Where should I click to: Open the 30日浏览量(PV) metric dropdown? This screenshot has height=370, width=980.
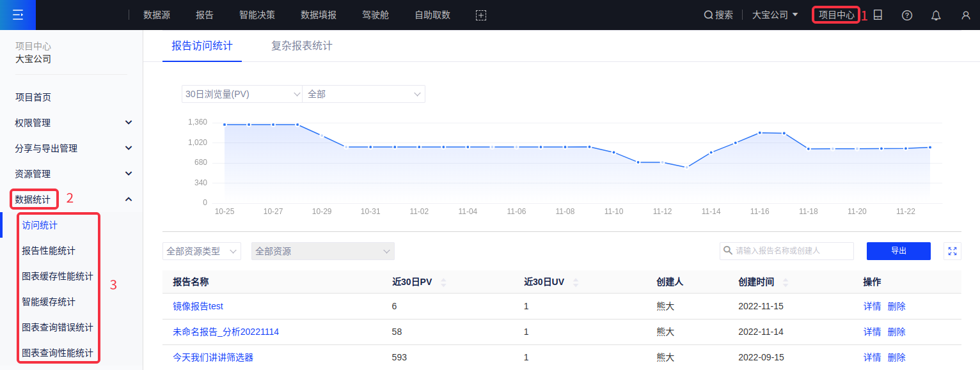(242, 94)
